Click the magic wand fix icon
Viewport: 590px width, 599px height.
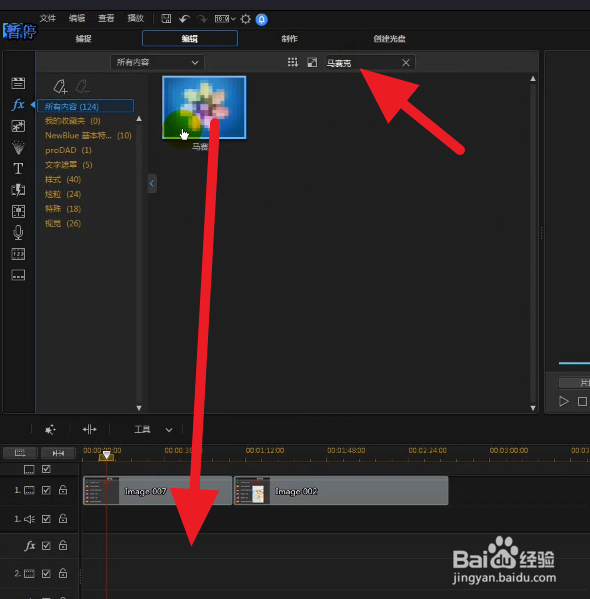click(50, 429)
